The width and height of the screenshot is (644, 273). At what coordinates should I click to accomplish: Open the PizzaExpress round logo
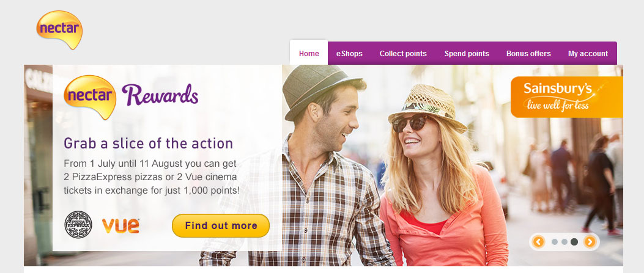(x=78, y=225)
